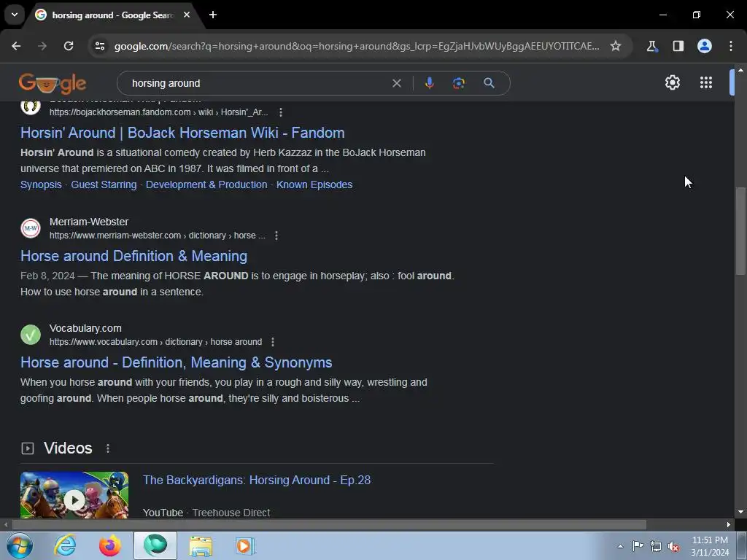Open more options for Videos section

pyautogui.click(x=108, y=448)
